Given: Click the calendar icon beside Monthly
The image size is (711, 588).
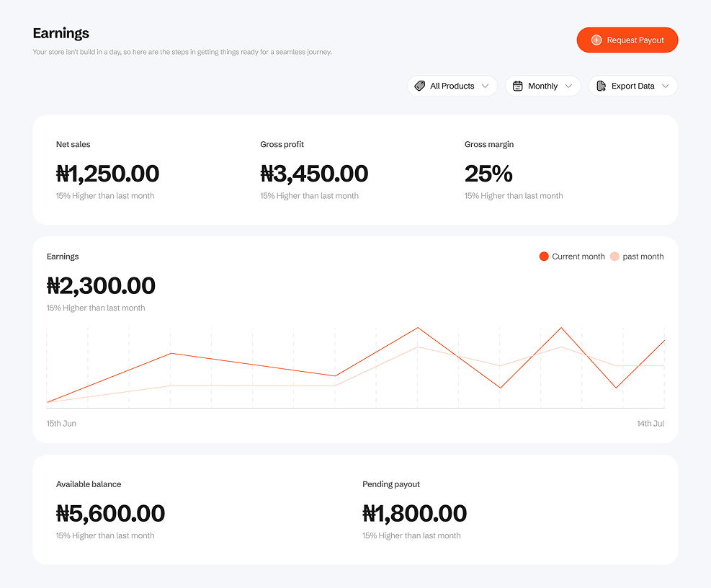Looking at the screenshot, I should 517,86.
